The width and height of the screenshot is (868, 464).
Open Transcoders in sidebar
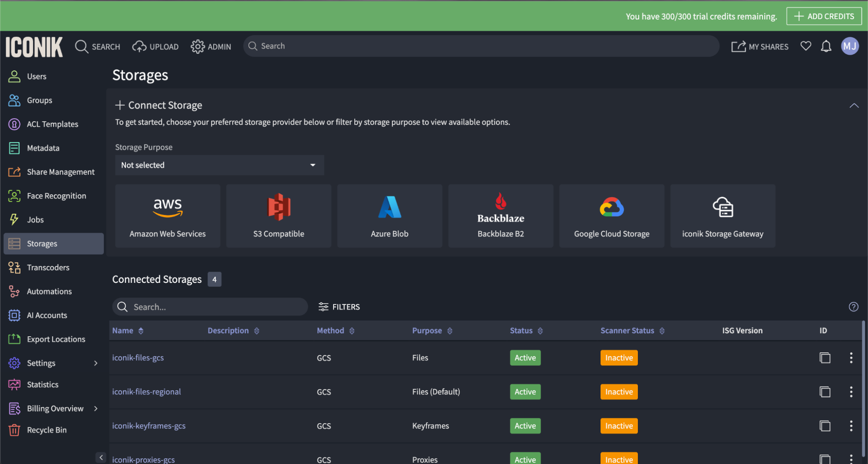tap(54, 268)
